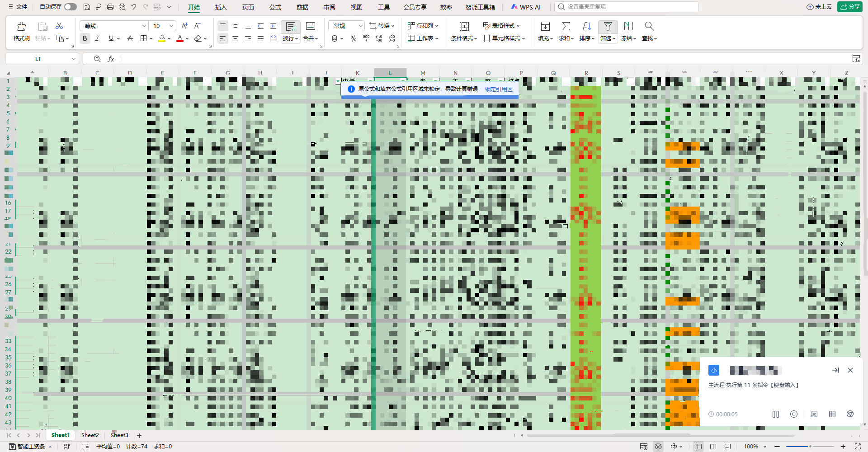
Task: Click the yellow fill color swatch
Action: coord(162,39)
